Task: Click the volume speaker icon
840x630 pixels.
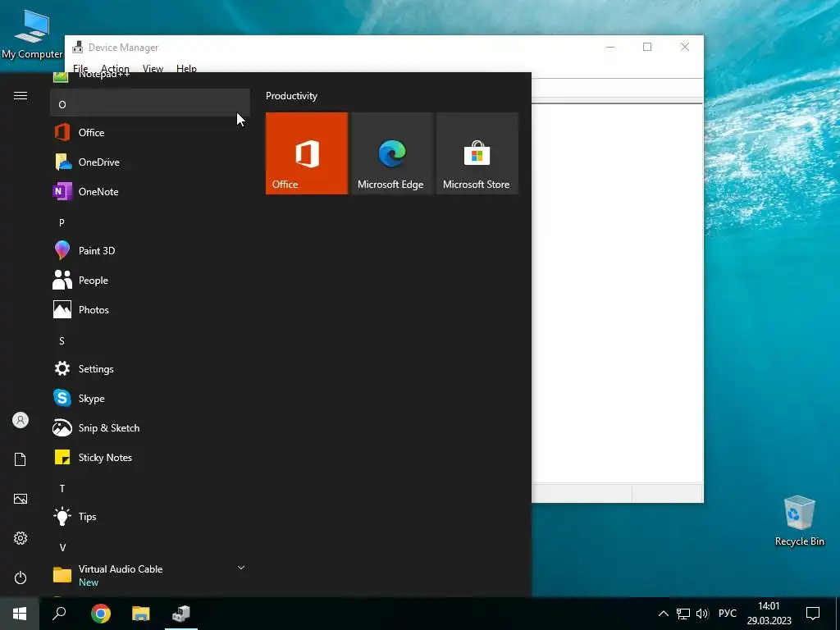Action: point(702,614)
